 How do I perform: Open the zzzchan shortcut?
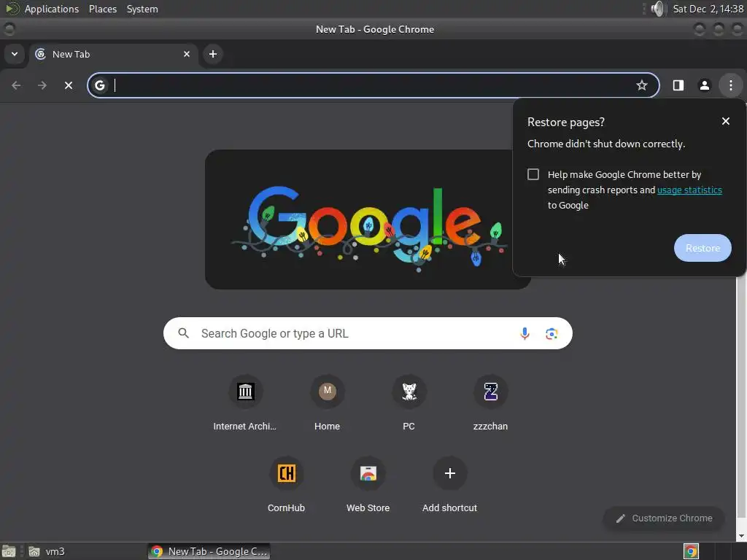(x=491, y=402)
